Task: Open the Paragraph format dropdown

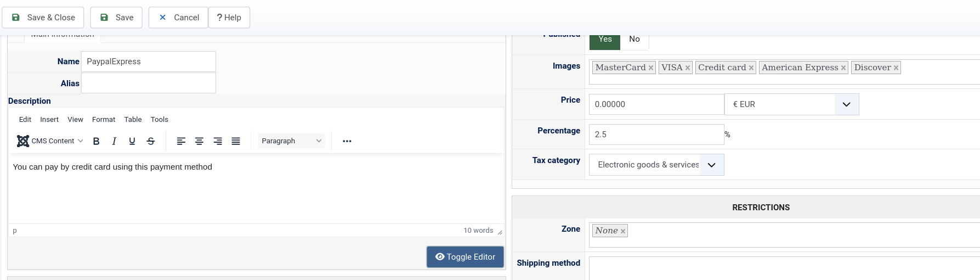Action: [x=291, y=141]
